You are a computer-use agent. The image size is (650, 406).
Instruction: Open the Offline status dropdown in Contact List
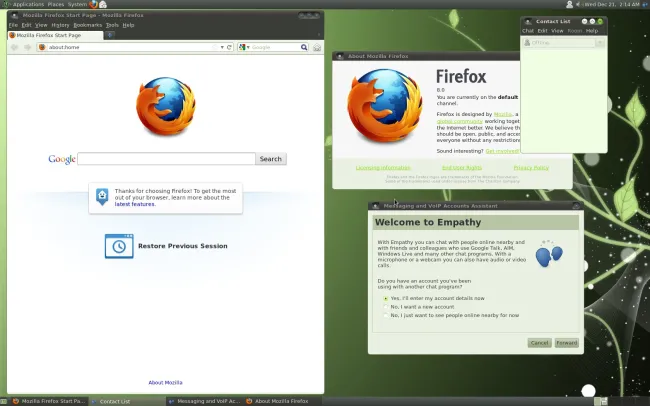tap(600, 43)
